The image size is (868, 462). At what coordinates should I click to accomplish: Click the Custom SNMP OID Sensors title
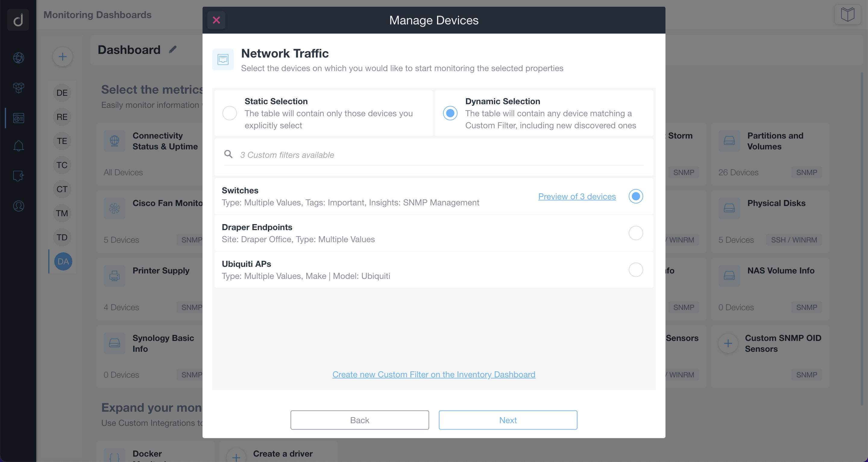click(x=783, y=343)
